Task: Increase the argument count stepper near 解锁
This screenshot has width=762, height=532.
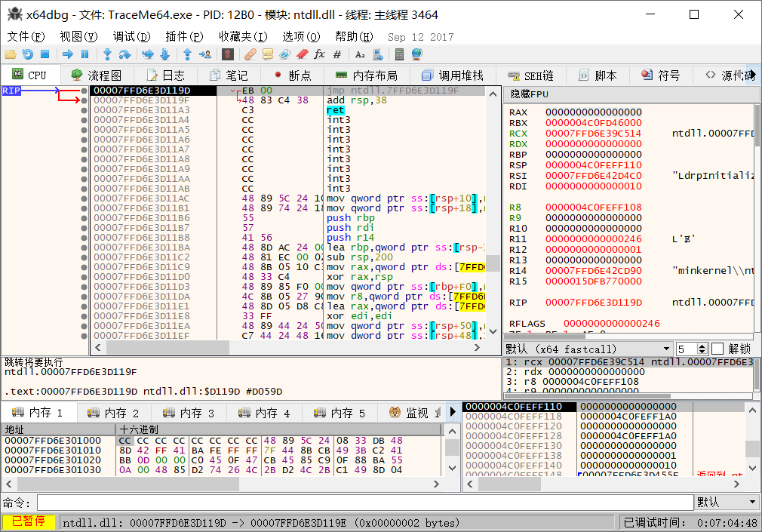Action: pyautogui.click(x=702, y=345)
